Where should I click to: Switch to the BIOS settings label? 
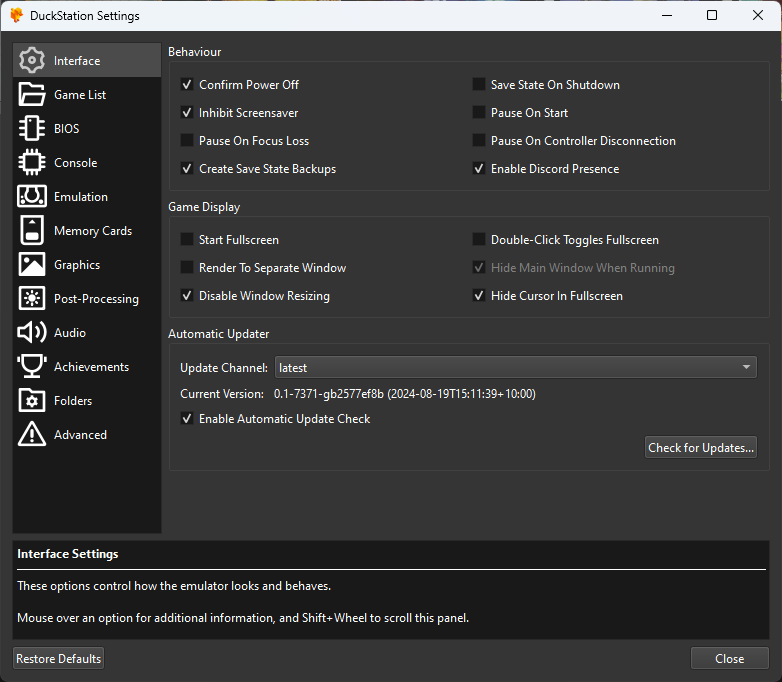[66, 129]
